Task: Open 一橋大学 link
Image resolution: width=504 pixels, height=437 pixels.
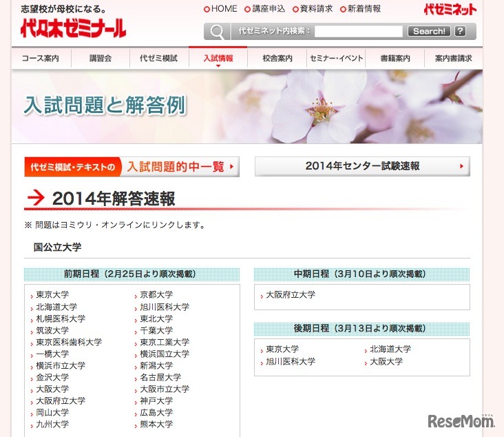Action: tap(52, 354)
